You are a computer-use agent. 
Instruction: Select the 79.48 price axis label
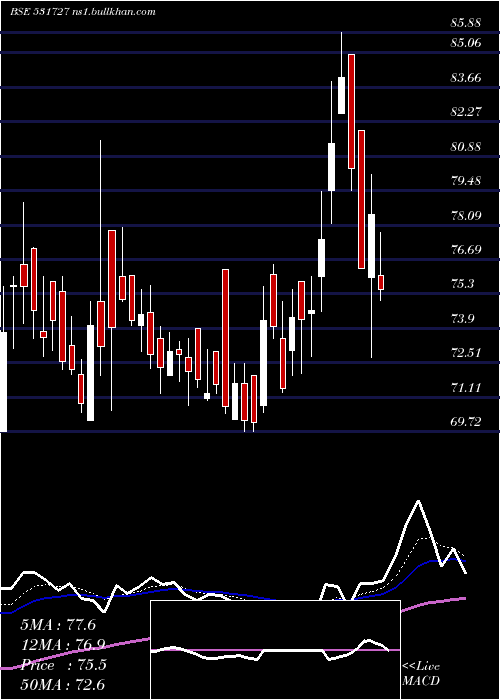coord(466,181)
